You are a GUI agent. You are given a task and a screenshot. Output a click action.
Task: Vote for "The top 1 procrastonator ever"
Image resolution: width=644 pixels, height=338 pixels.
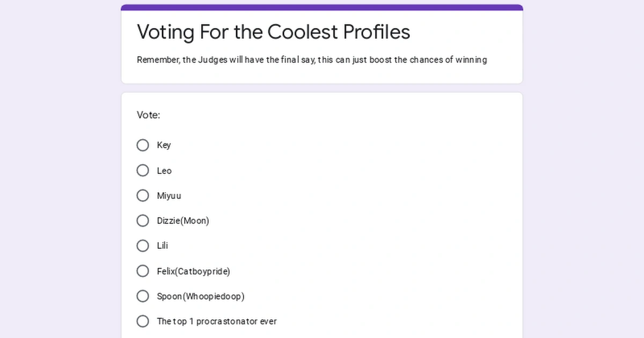pyautogui.click(x=143, y=321)
